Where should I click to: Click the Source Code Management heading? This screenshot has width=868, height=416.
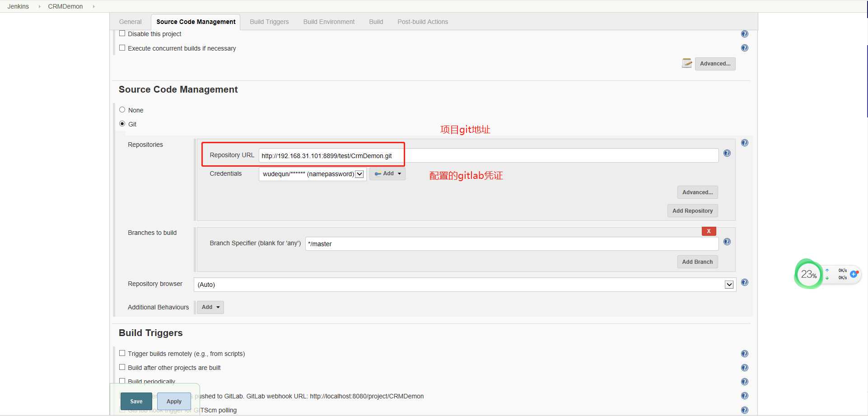178,89
